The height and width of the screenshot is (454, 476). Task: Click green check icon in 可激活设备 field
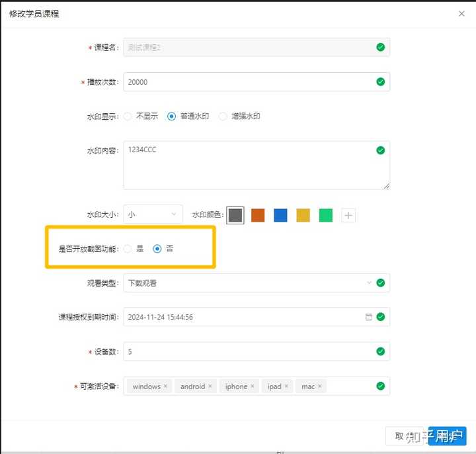[381, 386]
